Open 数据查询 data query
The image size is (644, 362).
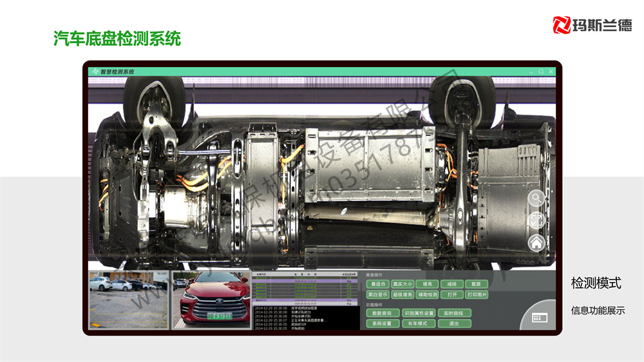point(382,313)
